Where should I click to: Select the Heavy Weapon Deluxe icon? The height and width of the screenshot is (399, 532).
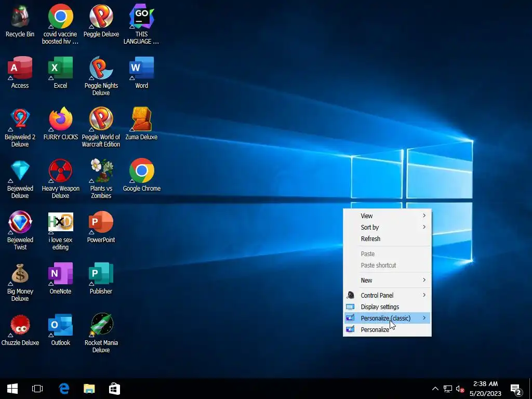pos(60,179)
